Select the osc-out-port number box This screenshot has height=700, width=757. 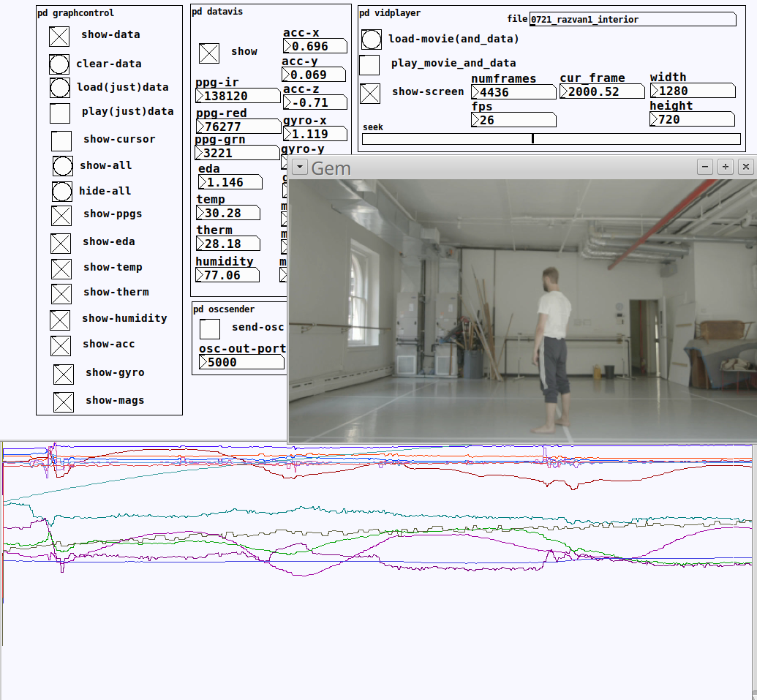pyautogui.click(x=241, y=362)
